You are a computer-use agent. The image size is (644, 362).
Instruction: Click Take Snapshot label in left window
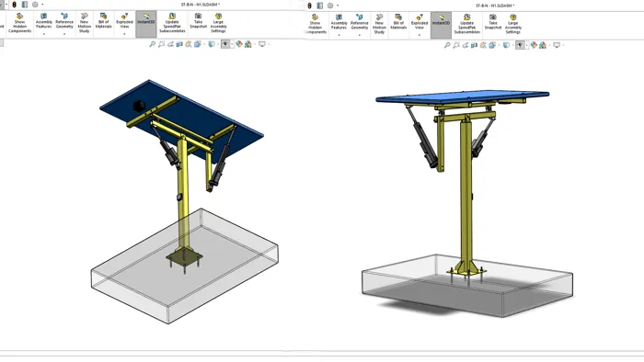click(198, 25)
